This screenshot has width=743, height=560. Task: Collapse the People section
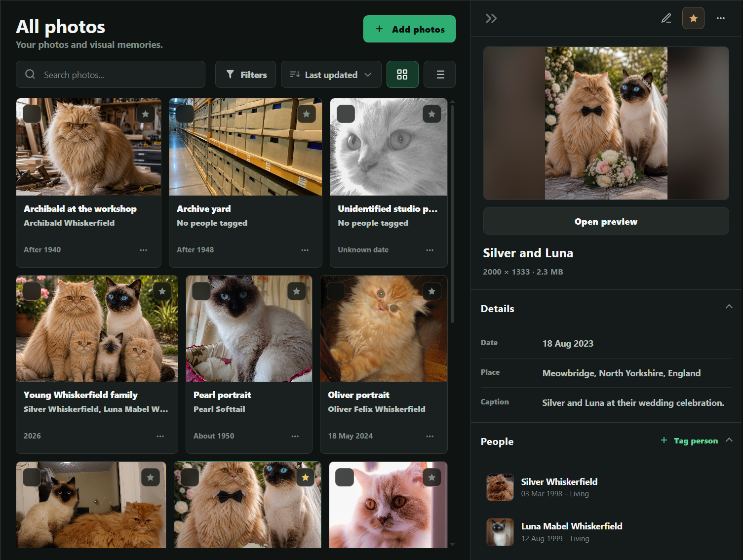tap(729, 440)
